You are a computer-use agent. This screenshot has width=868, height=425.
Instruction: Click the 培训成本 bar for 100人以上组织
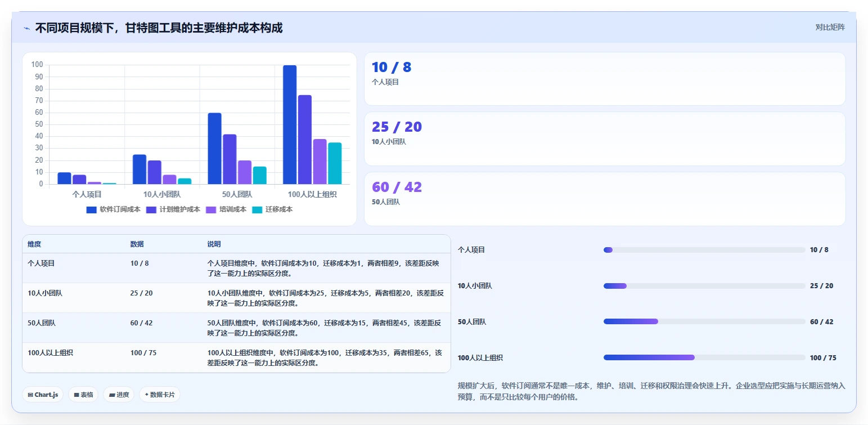[x=320, y=162]
